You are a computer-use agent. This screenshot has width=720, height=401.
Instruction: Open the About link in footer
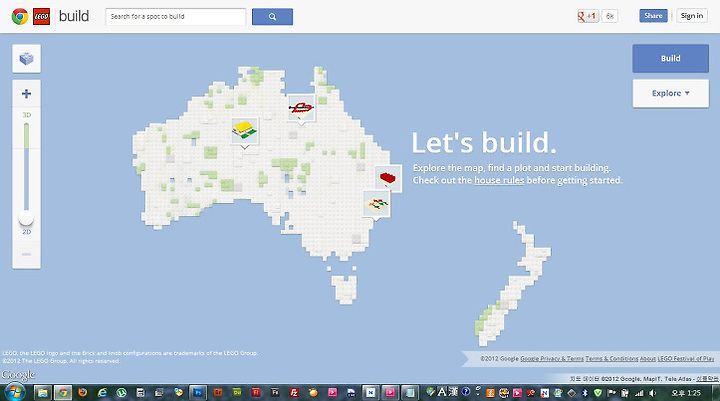[648, 358]
